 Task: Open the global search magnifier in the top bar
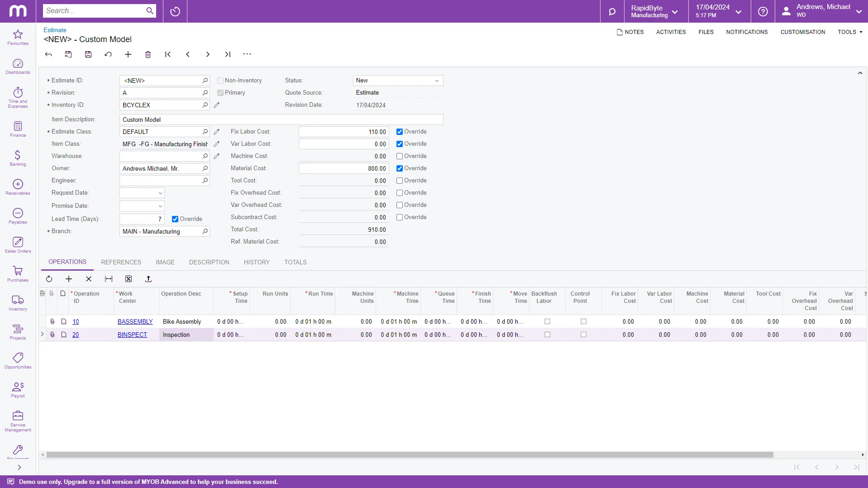point(612,11)
